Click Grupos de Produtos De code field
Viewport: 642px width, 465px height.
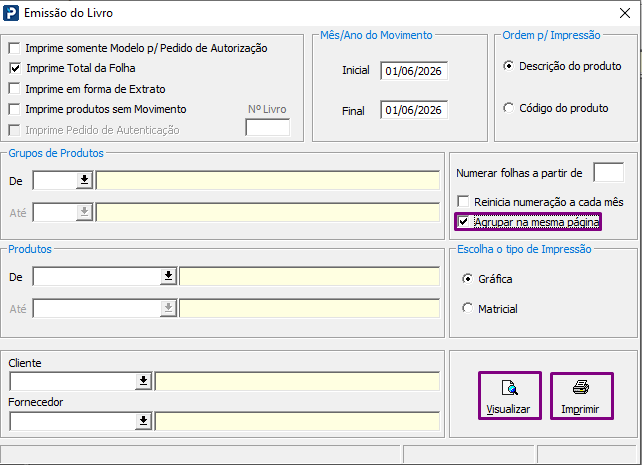pos(55,180)
